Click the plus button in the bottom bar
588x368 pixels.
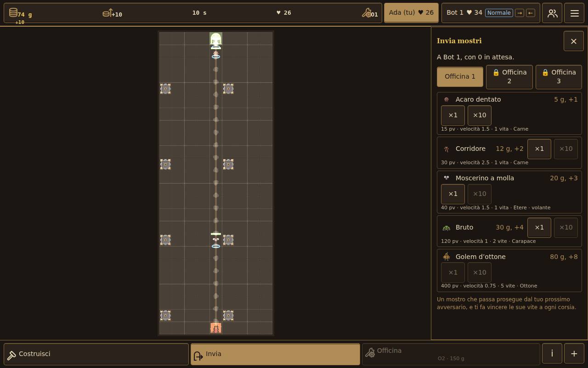[x=574, y=354]
